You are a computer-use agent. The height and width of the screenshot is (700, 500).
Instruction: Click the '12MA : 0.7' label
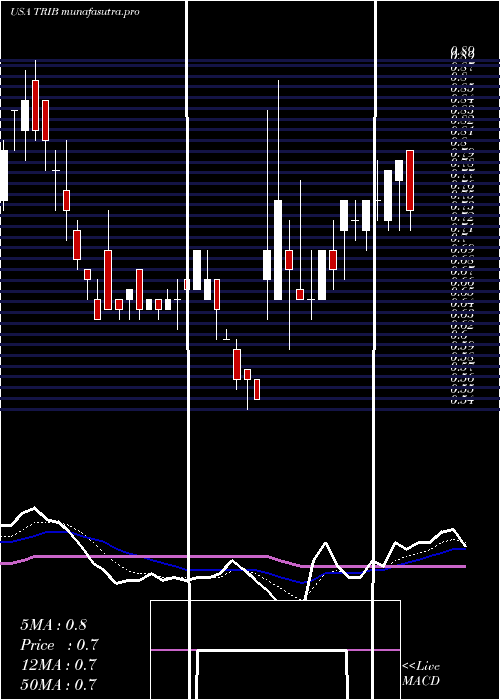(58, 664)
